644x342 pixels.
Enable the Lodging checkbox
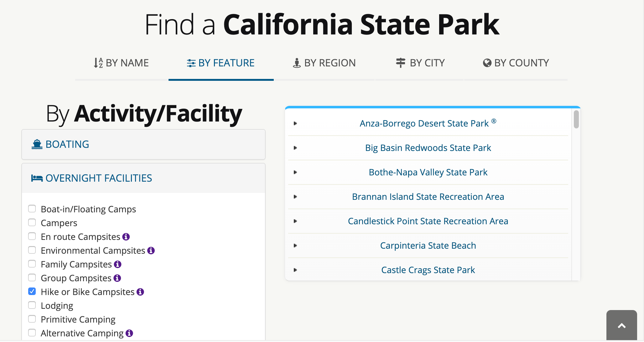point(32,305)
